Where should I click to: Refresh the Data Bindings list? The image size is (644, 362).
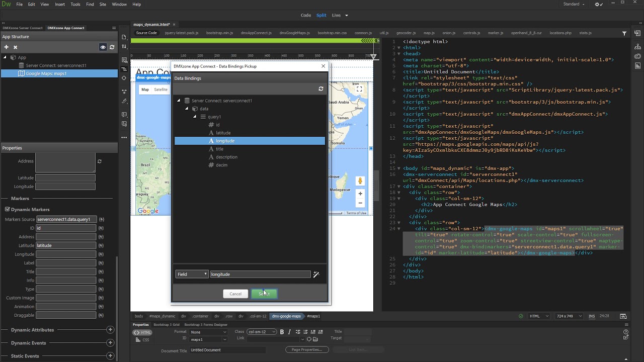tap(321, 88)
